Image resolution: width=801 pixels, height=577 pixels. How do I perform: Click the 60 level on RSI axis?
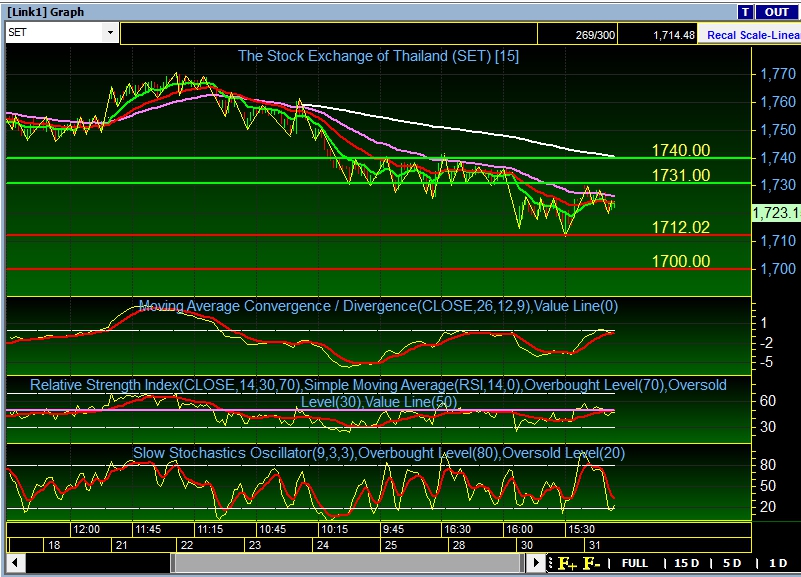point(768,401)
